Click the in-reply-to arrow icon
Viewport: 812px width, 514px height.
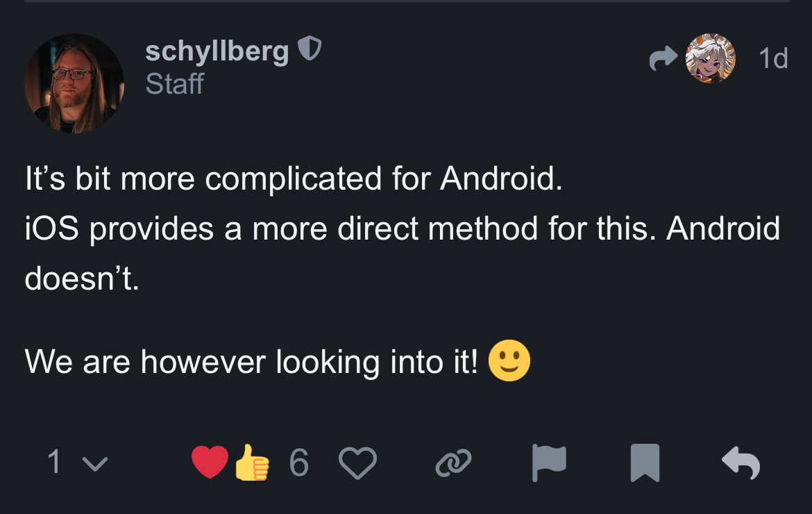663,60
